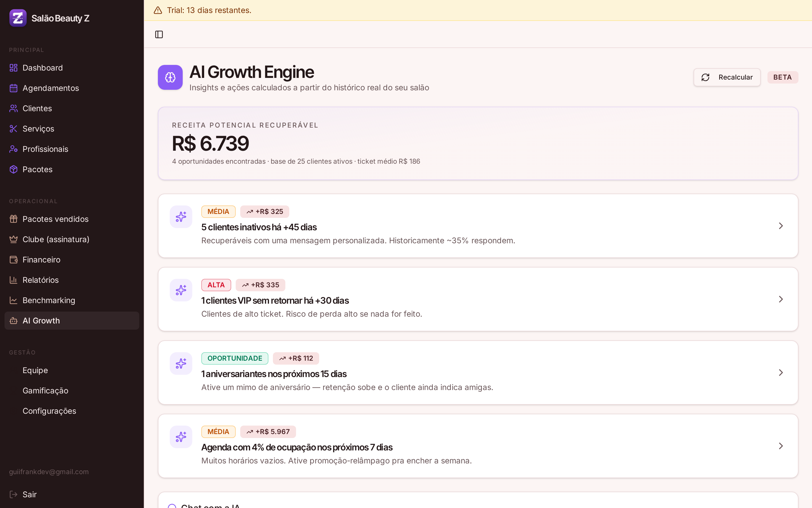Click the Profissionais user-gear icon
The width and height of the screenshot is (812, 508).
click(14, 149)
